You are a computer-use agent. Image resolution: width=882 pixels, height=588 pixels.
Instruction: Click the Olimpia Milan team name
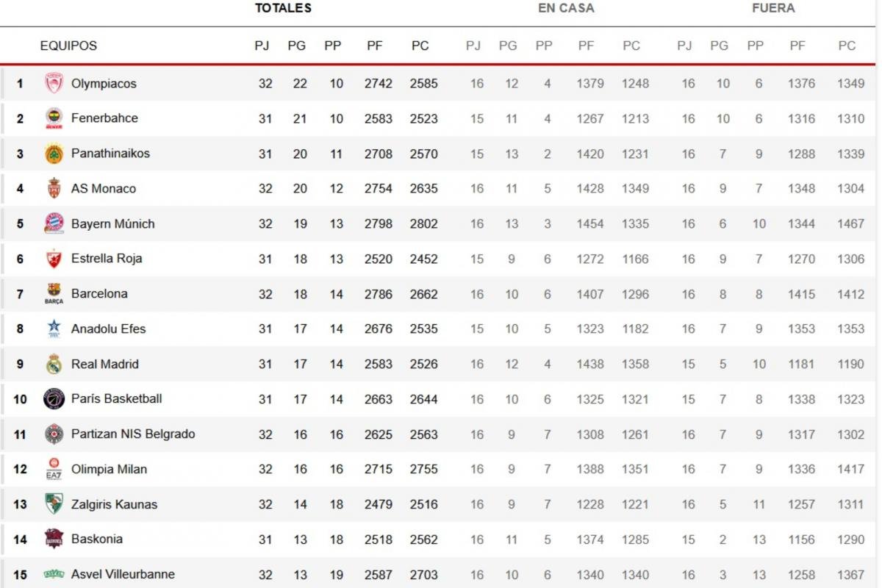click(x=109, y=469)
